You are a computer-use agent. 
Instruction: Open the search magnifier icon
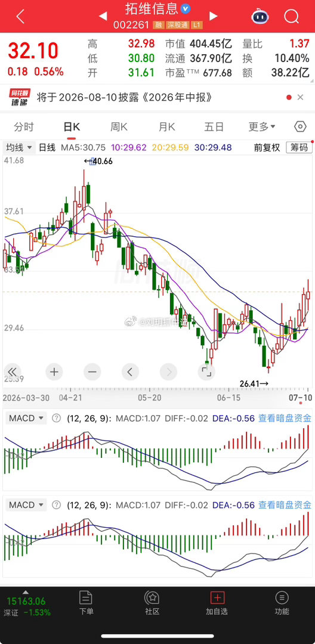coord(291,17)
